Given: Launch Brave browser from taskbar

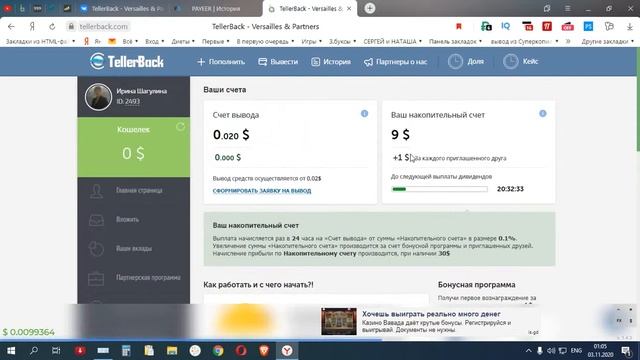Looking at the screenshot, I should point(264,351).
